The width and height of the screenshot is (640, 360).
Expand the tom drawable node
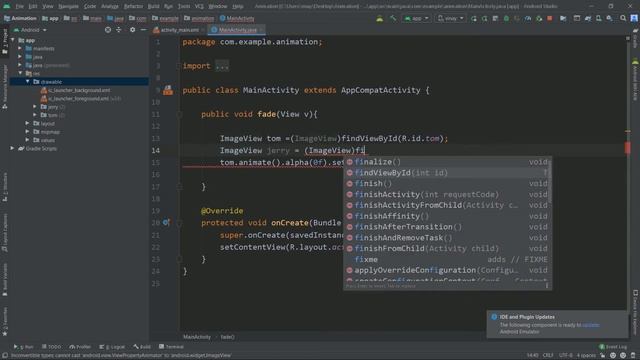(x=35, y=115)
